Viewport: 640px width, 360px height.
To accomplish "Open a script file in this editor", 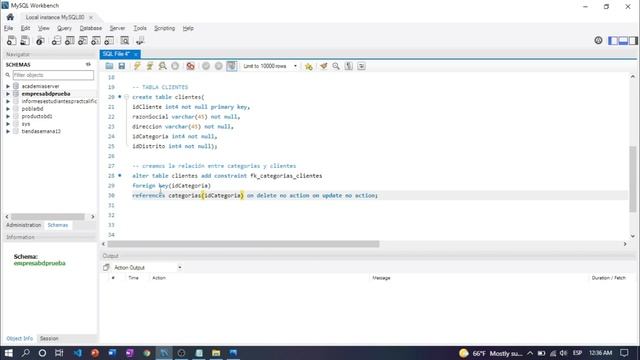I will point(109,66).
